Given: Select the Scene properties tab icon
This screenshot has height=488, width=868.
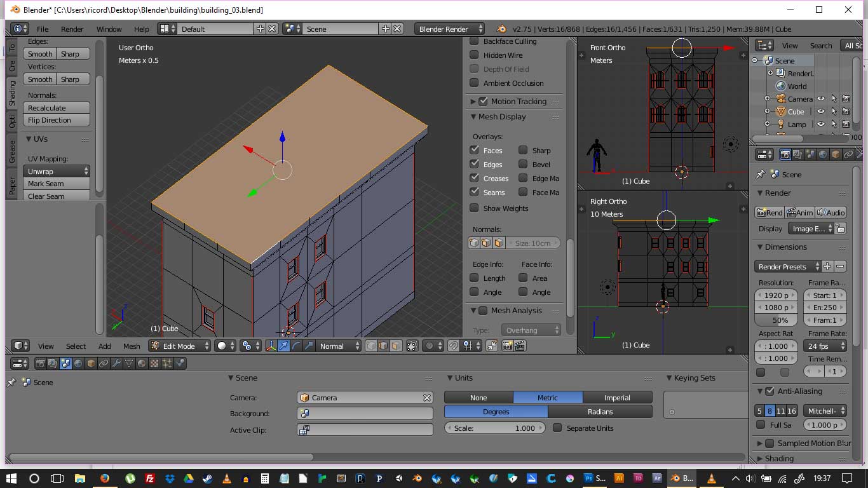Looking at the screenshot, I should (x=65, y=363).
